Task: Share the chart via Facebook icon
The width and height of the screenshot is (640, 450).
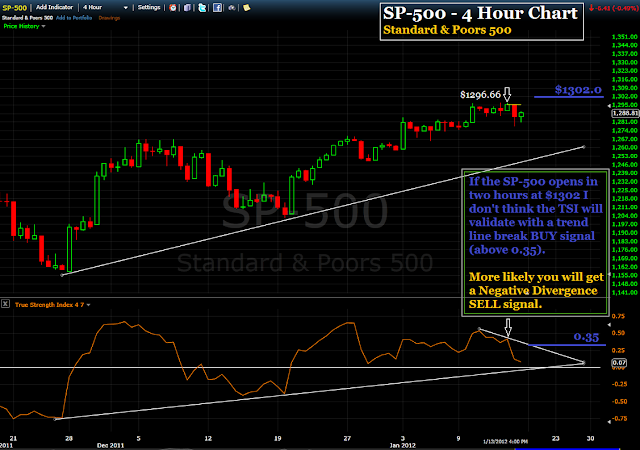Action: (x=217, y=7)
